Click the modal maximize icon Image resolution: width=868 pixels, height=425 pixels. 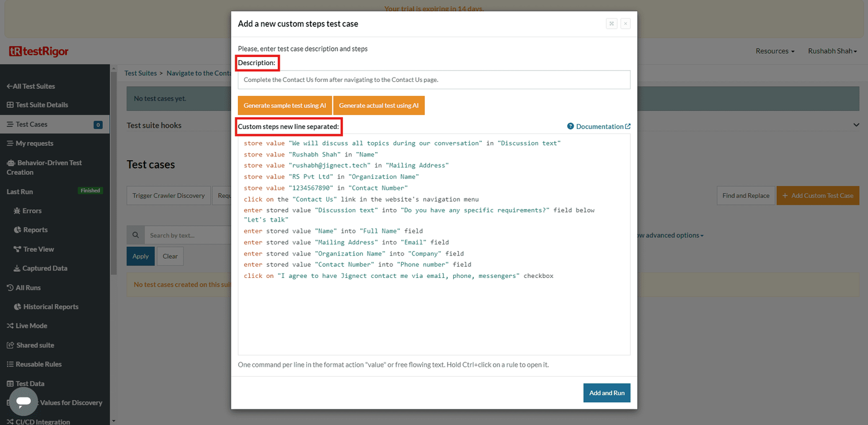click(x=611, y=24)
